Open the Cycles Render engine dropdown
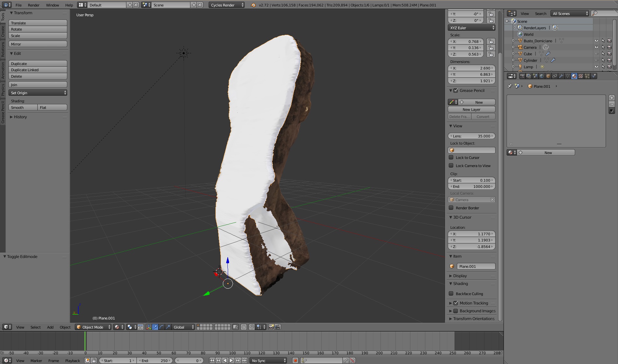Screen dimensions: 618x364 pyautogui.click(x=226, y=5)
